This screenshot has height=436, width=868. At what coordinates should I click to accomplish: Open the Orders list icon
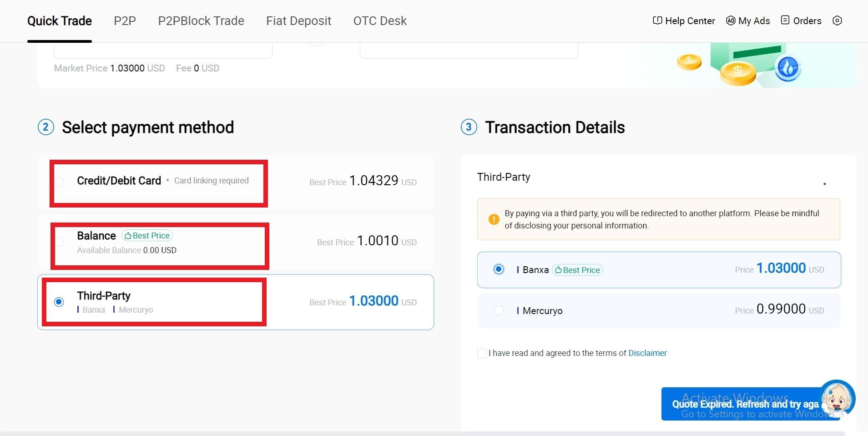(x=785, y=20)
